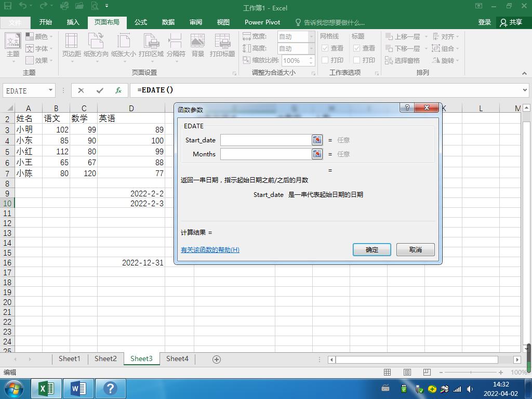The width and height of the screenshot is (532, 399).
Task: Click the formula bar cancel X icon
Action: (81, 90)
